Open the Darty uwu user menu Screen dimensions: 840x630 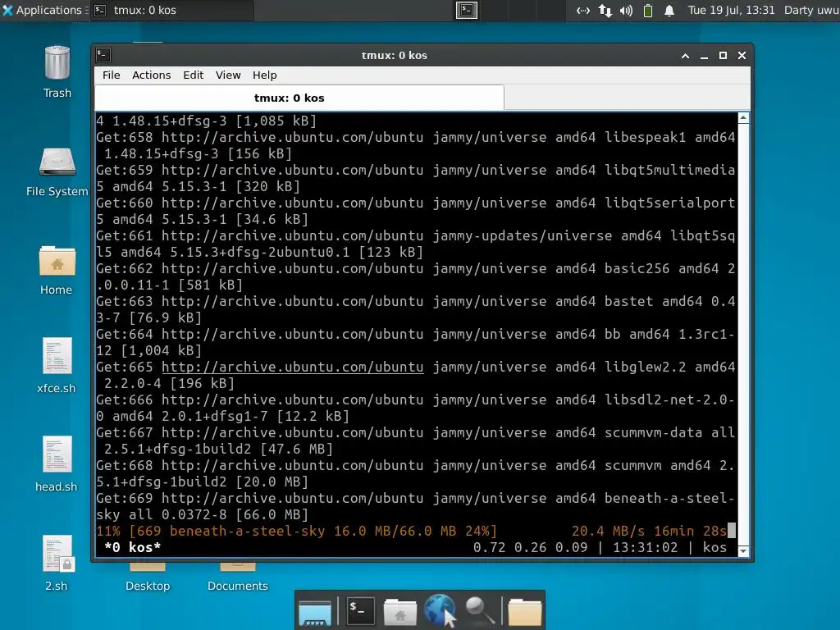811,10
